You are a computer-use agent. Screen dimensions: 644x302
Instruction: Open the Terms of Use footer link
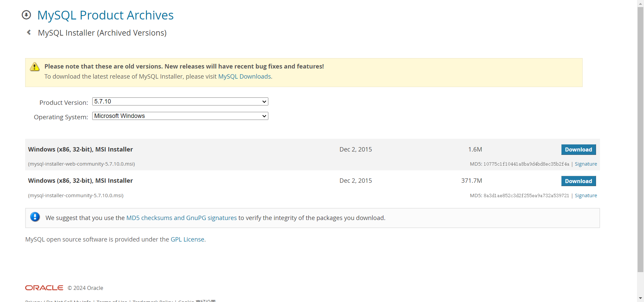[112, 301]
